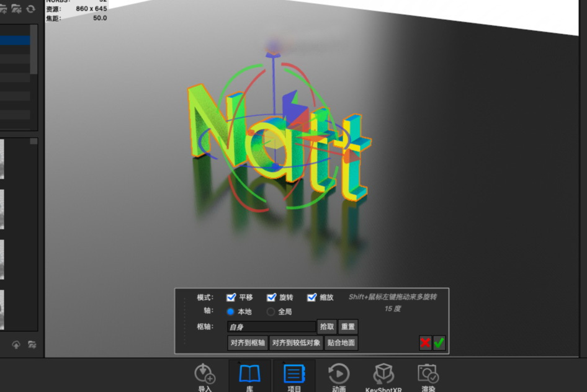Select the 本地 (Local) axis radio button

tap(231, 312)
